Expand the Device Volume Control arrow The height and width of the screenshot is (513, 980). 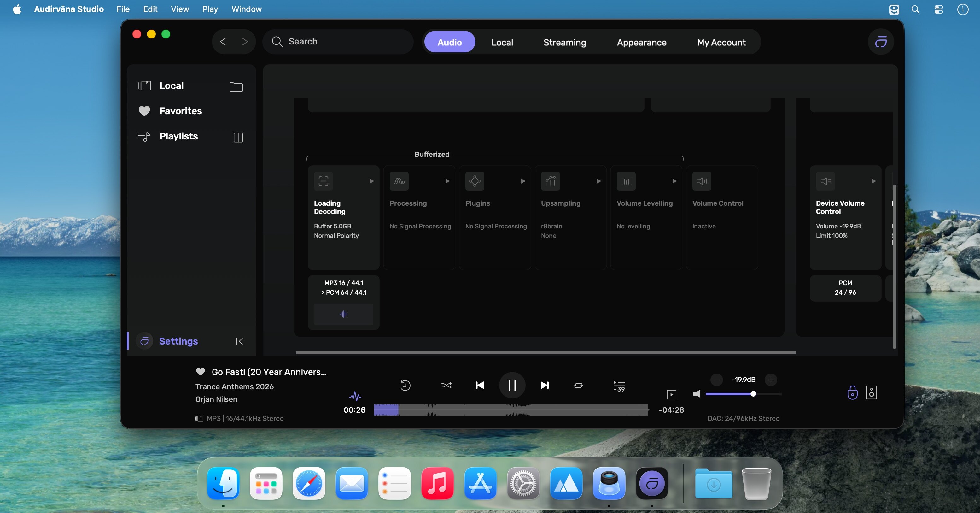tap(873, 181)
